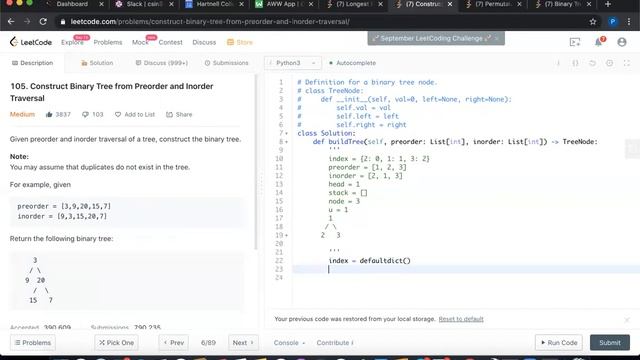Open the notifications bell
The image size is (640, 360).
(x=599, y=42)
